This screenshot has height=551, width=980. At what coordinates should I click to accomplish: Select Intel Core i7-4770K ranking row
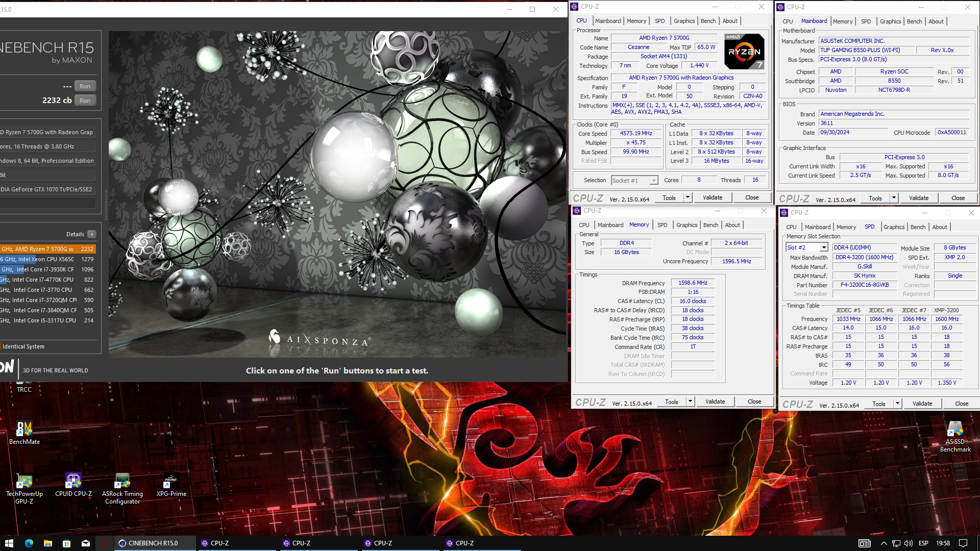click(48, 280)
